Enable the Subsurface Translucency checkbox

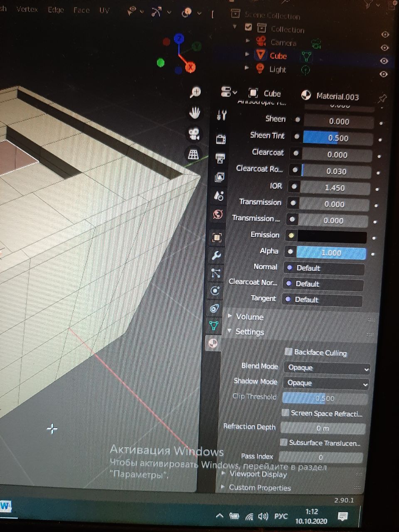pos(283,442)
